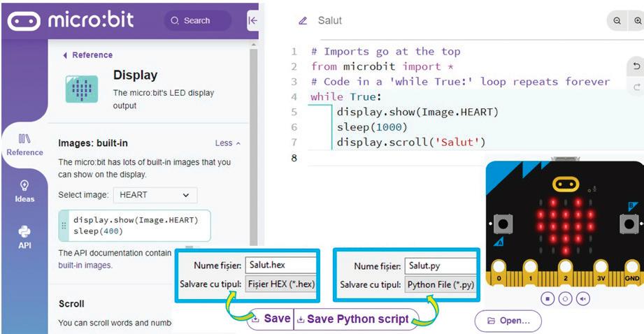Zoom in the code editor
This screenshot has height=334, width=644.
click(638, 20)
